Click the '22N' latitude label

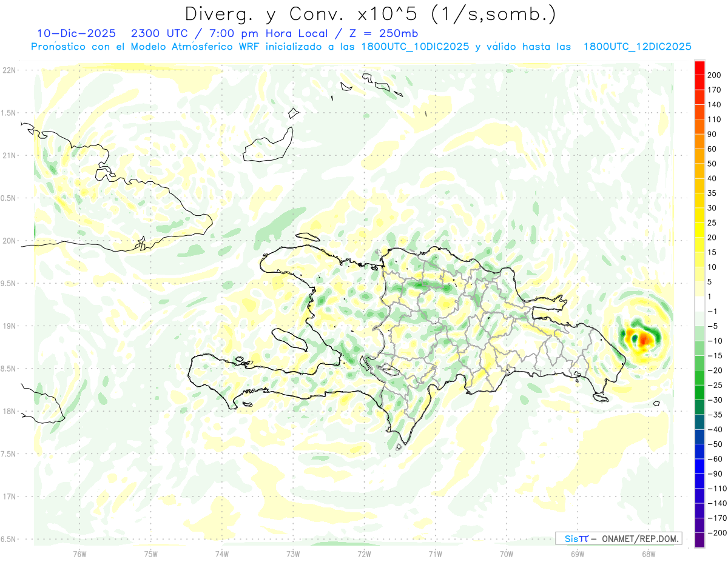coord(9,70)
